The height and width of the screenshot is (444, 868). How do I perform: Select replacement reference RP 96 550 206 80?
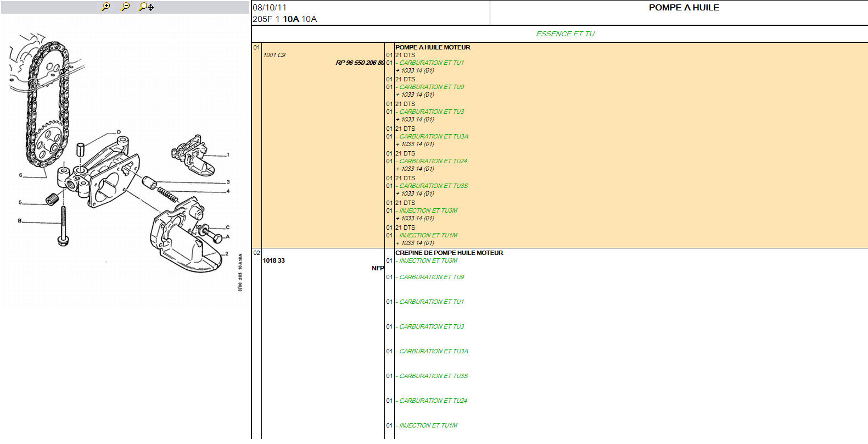pyautogui.click(x=360, y=63)
